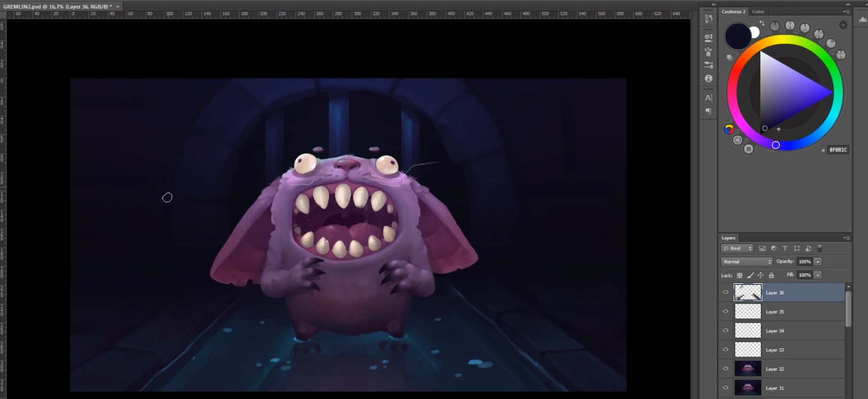This screenshot has width=868, height=399.
Task: Filter layers by type layers
Action: click(785, 249)
